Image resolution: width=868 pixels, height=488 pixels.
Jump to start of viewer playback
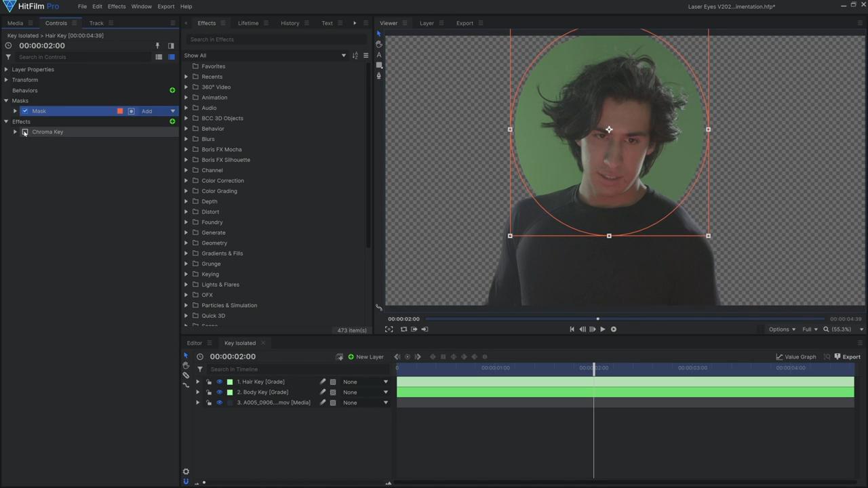pyautogui.click(x=572, y=329)
